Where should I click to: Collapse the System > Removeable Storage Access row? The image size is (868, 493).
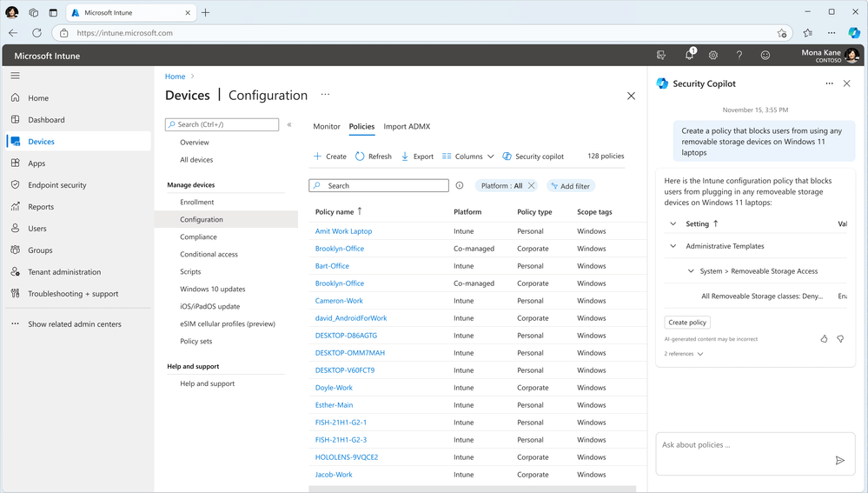[x=691, y=271]
